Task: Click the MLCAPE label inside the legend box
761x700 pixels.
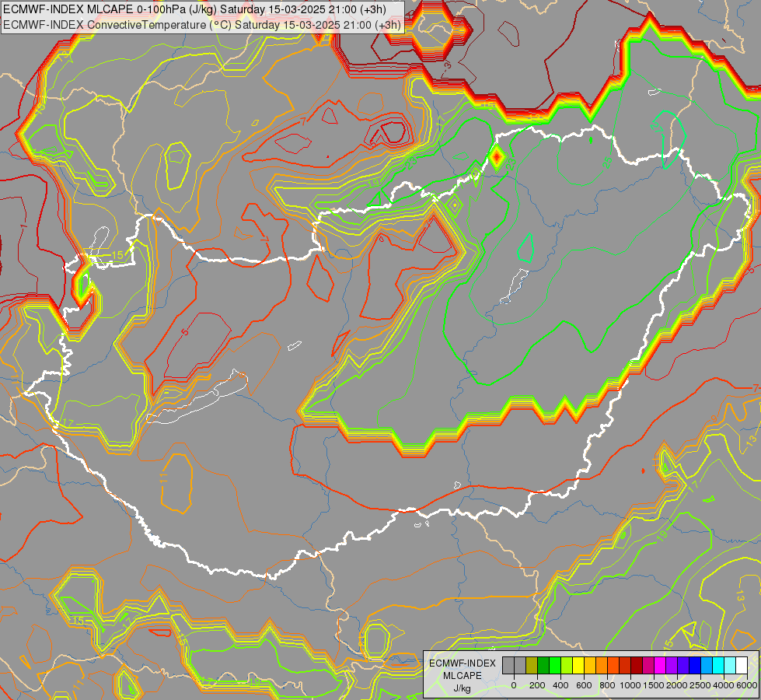Action: (x=463, y=676)
